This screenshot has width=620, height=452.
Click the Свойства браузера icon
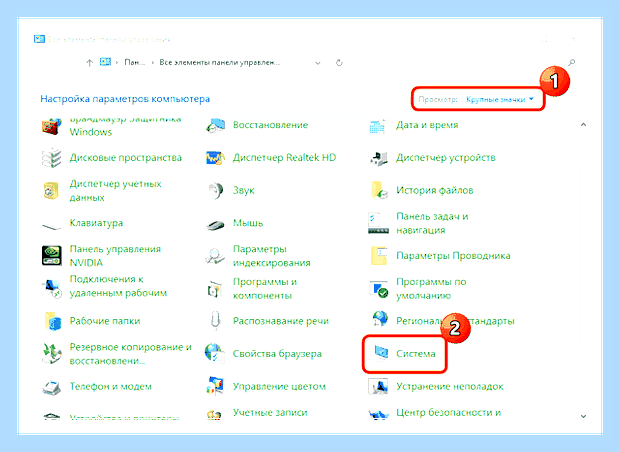(214, 353)
